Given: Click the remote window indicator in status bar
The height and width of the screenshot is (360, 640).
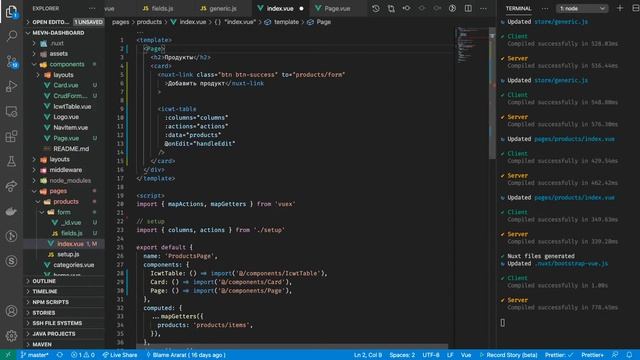Looking at the screenshot, I should tap(8, 355).
